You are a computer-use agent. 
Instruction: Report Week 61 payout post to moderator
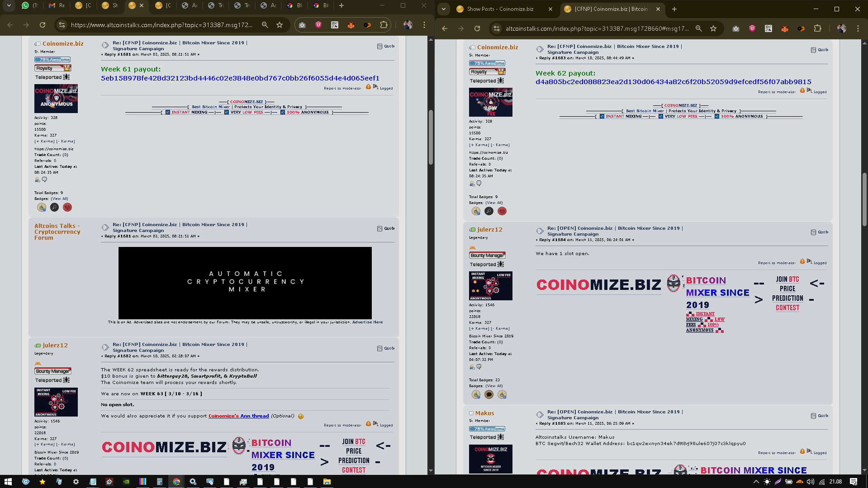tap(342, 88)
